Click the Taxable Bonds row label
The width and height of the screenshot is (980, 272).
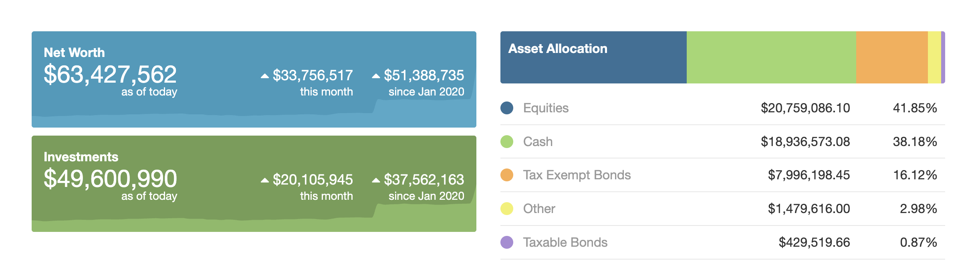click(x=565, y=242)
